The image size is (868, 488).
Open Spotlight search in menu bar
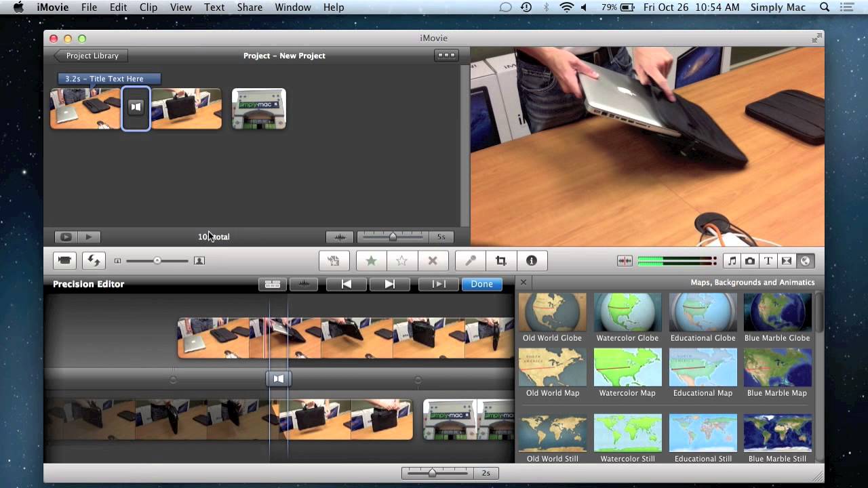click(x=825, y=7)
